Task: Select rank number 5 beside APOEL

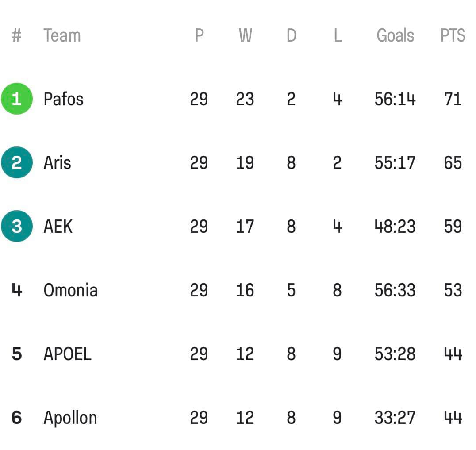Action: pos(17,354)
